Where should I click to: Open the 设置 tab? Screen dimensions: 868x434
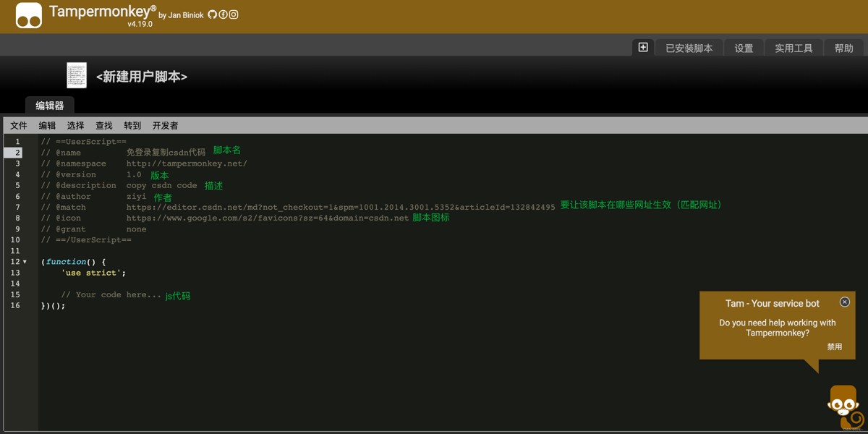coord(744,48)
